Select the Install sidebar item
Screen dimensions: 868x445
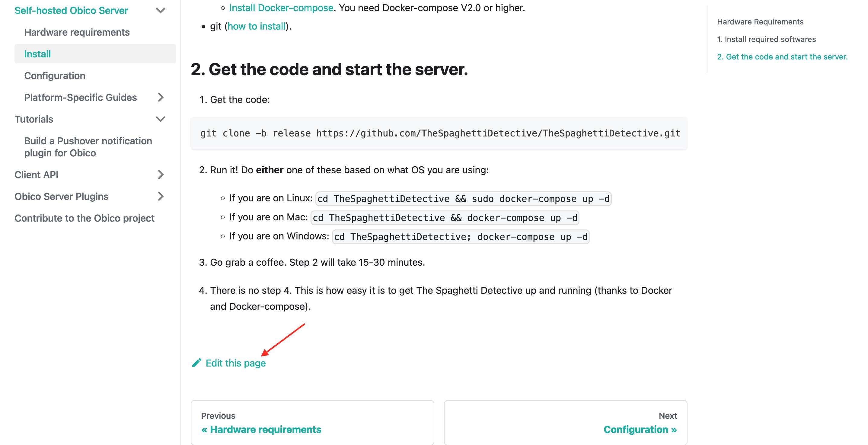37,54
